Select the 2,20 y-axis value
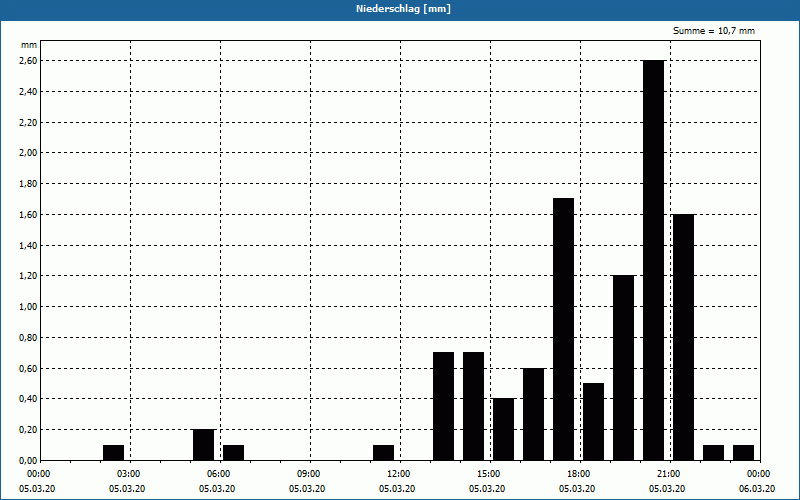 (x=29, y=122)
